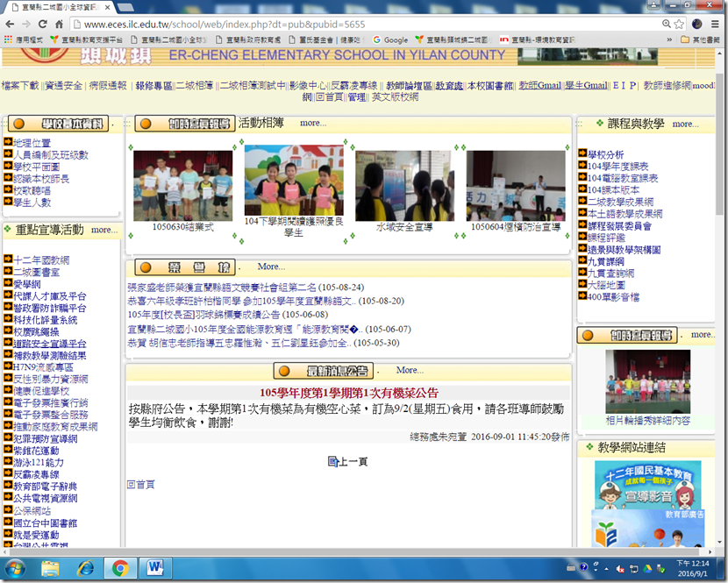Click the address bar URL field

tap(367, 25)
